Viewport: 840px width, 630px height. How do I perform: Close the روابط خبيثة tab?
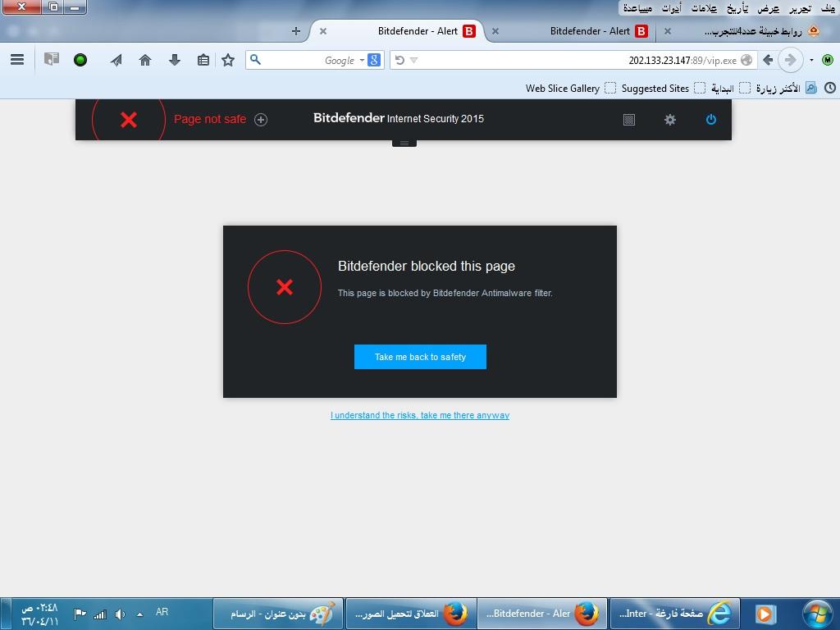[668, 31]
